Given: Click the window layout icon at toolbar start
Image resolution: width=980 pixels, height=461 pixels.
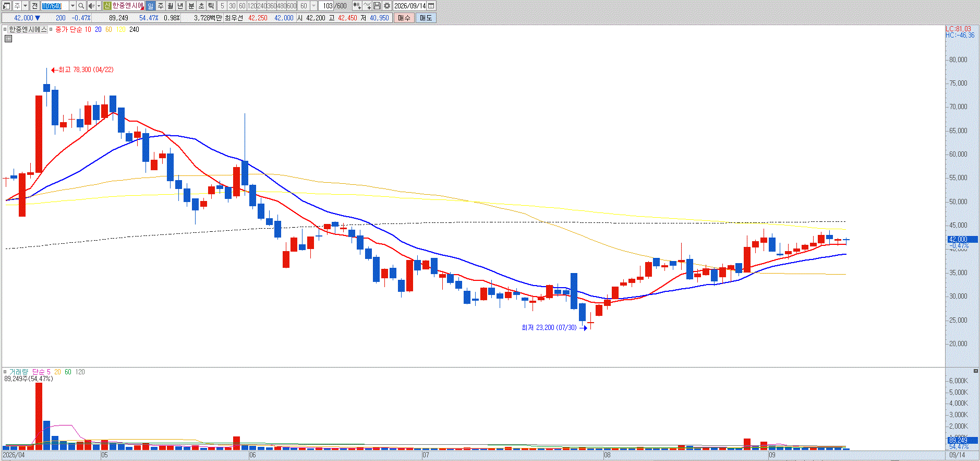Looking at the screenshot, I should click(7, 6).
